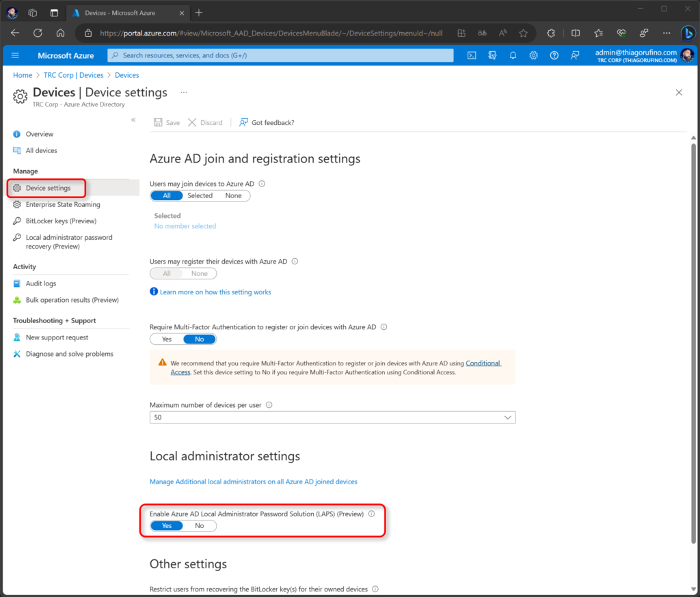Collapse the left menu with the double chevron

tap(134, 118)
